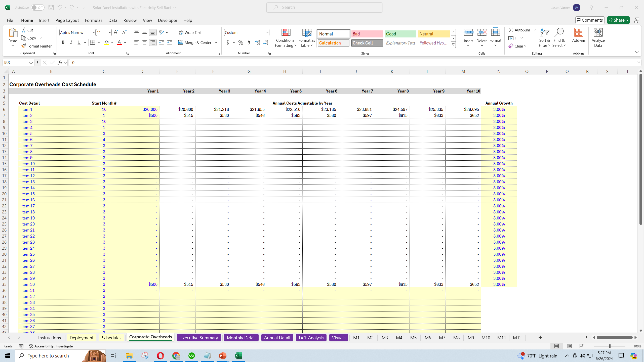The width and height of the screenshot is (644, 362).
Task: Apply the Bad cell style
Action: tap(367, 34)
